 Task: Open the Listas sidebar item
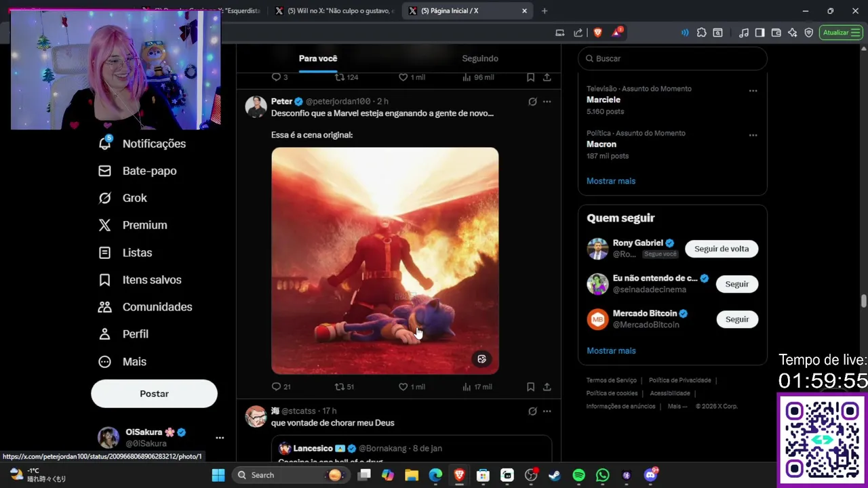coord(137,252)
